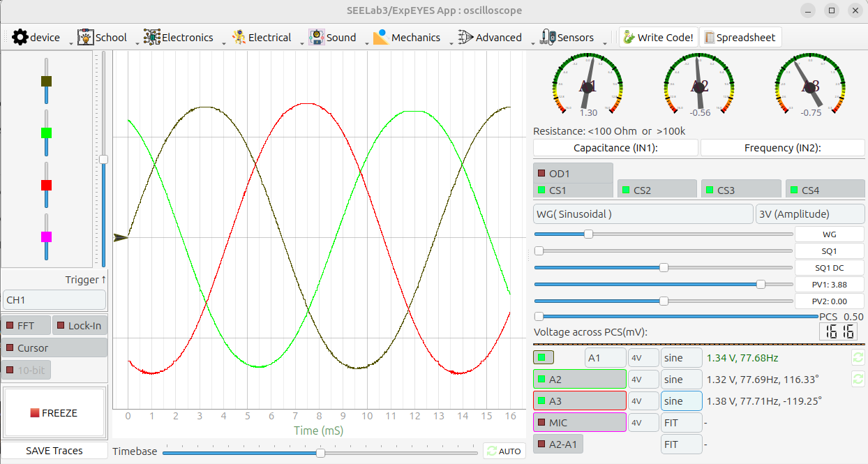Click the device gear icon

click(x=20, y=38)
